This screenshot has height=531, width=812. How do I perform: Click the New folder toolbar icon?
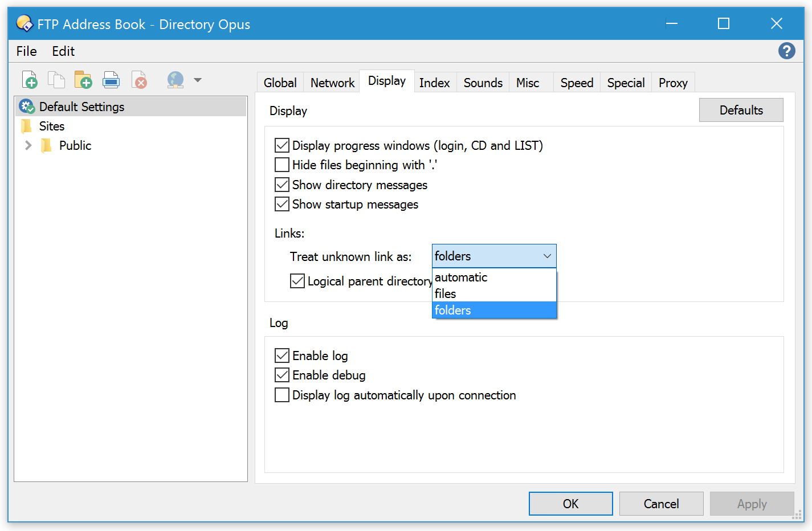coord(83,80)
